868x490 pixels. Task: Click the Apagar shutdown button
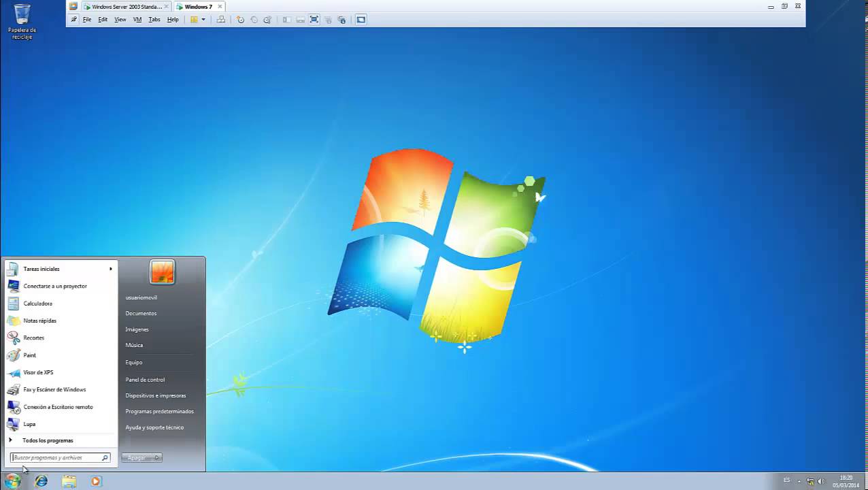pos(137,458)
